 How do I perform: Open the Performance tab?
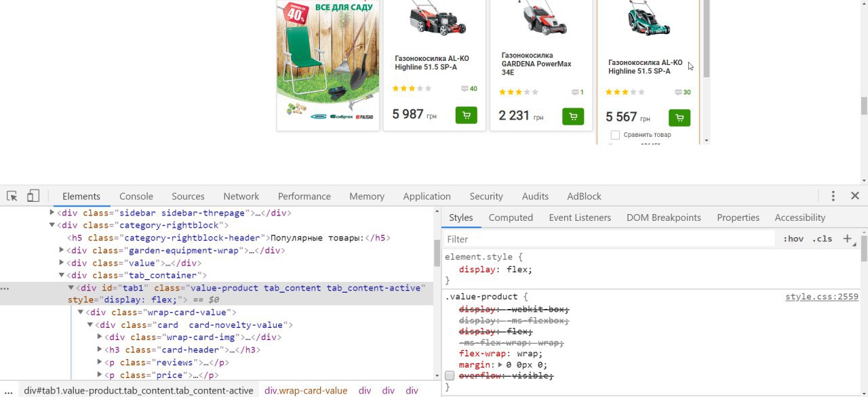click(304, 196)
